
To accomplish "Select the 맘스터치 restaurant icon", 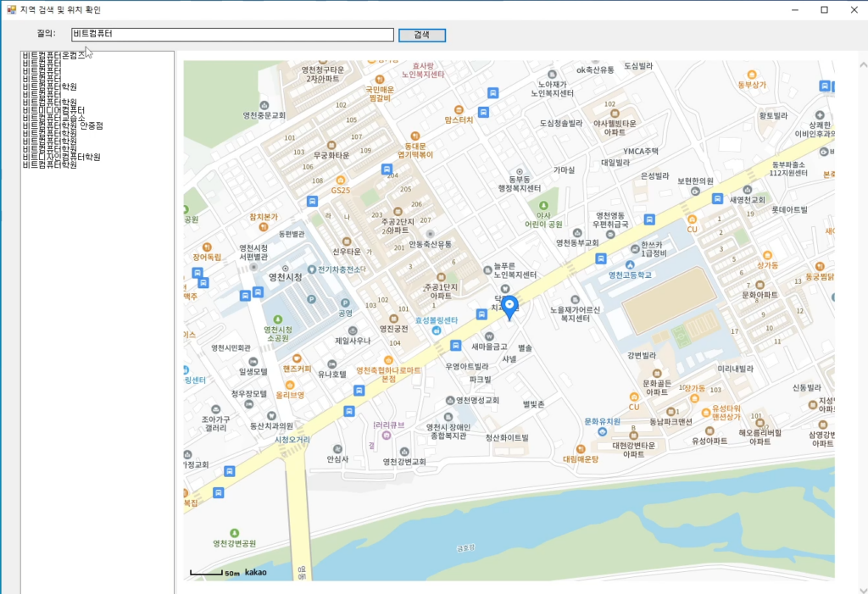I will tap(459, 109).
